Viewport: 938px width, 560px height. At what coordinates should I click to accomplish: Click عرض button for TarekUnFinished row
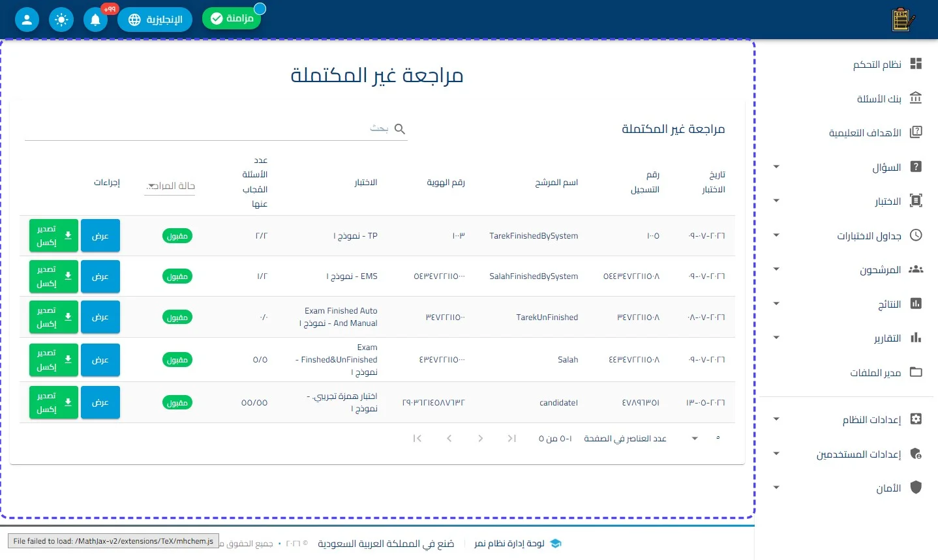(100, 317)
